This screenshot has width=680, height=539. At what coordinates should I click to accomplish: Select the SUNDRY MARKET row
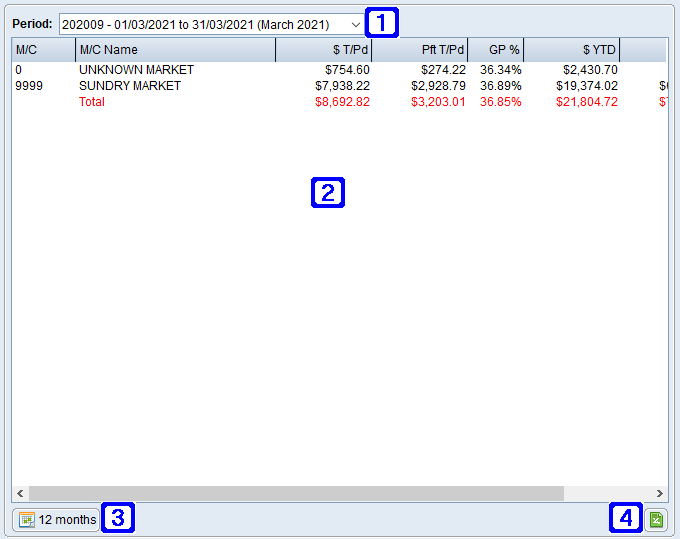click(x=339, y=86)
